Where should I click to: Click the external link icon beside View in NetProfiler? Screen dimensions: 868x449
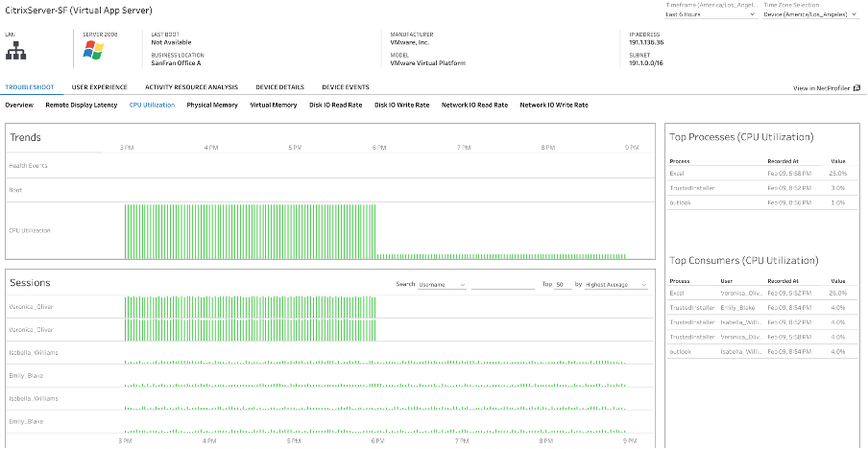tap(856, 87)
